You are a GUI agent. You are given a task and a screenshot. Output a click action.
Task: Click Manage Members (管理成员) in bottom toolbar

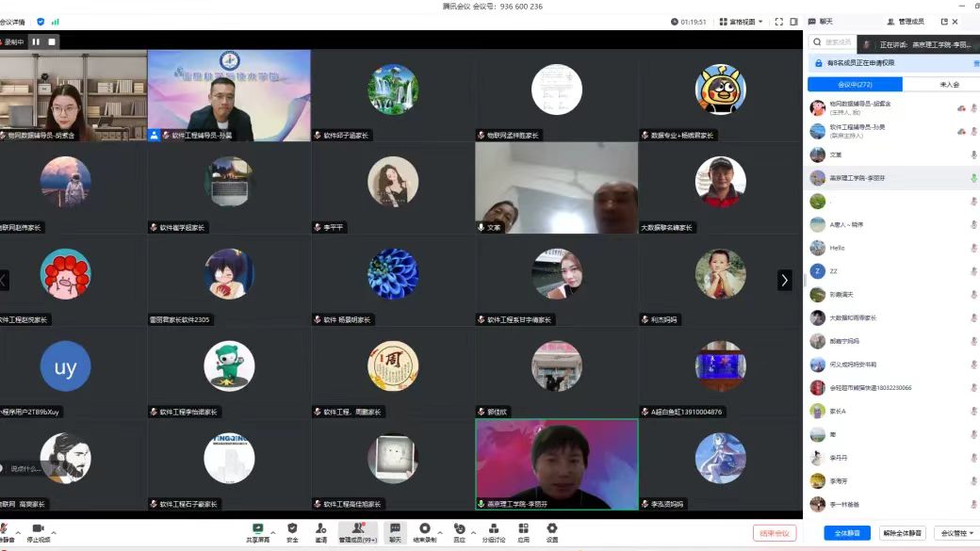357,531
